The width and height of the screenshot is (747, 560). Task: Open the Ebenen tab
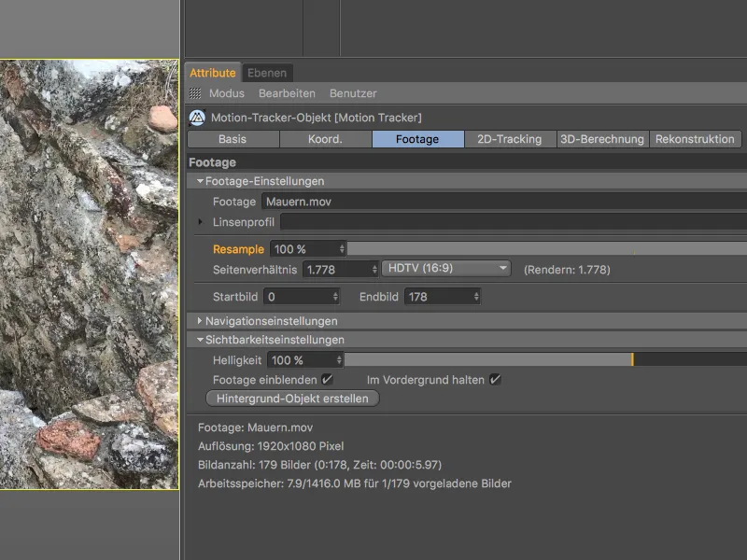tap(267, 72)
